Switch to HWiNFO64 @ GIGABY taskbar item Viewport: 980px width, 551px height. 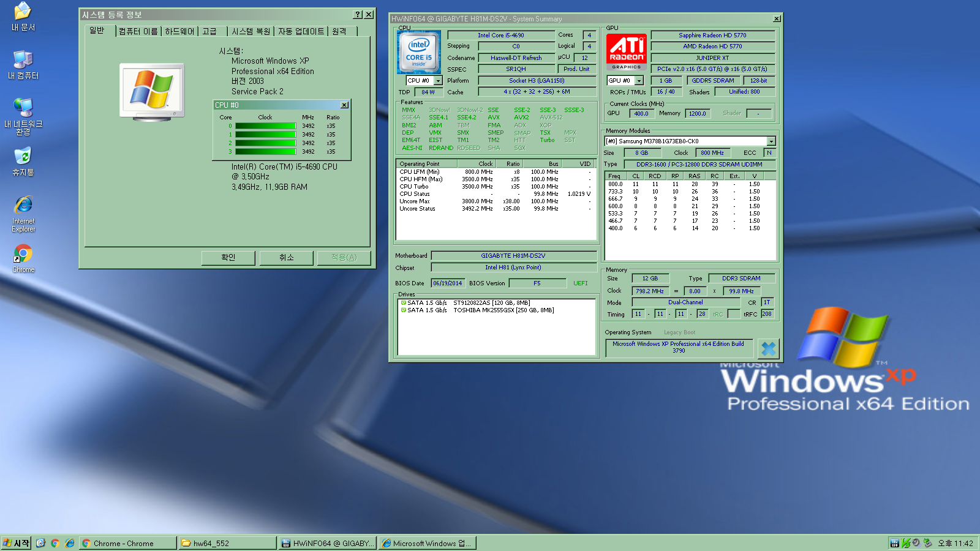[328, 543]
